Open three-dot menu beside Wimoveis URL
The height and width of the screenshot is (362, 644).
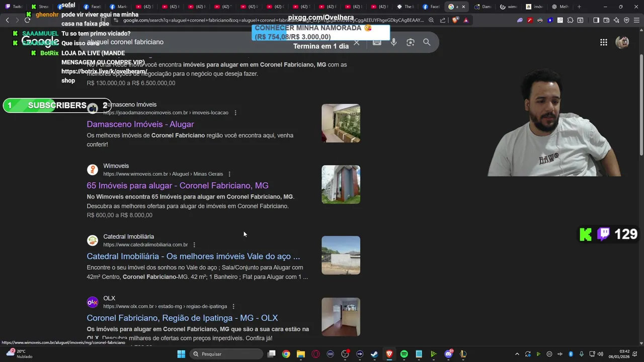click(229, 174)
